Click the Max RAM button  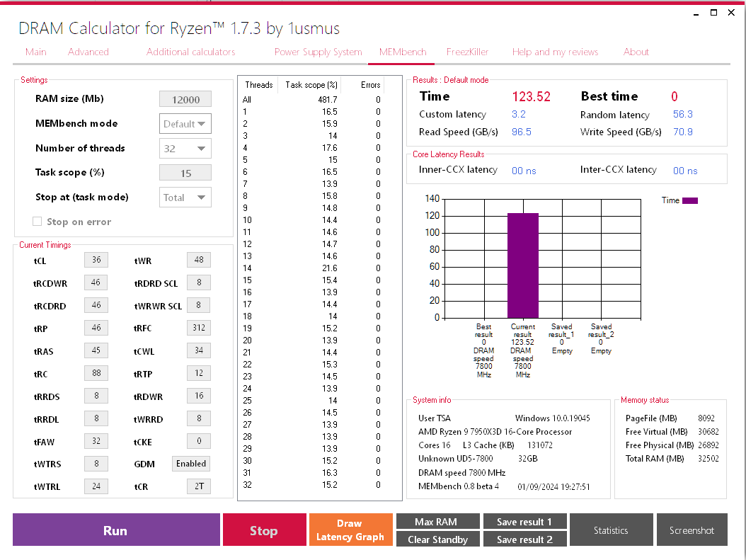tap(437, 522)
